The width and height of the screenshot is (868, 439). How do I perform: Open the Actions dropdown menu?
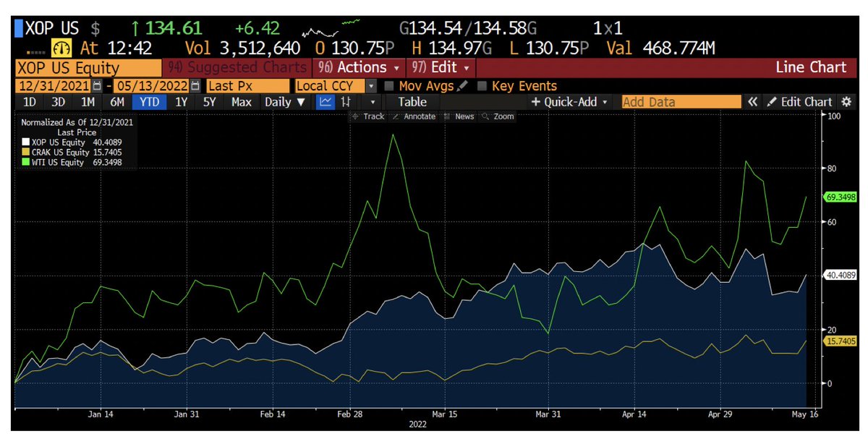click(358, 68)
